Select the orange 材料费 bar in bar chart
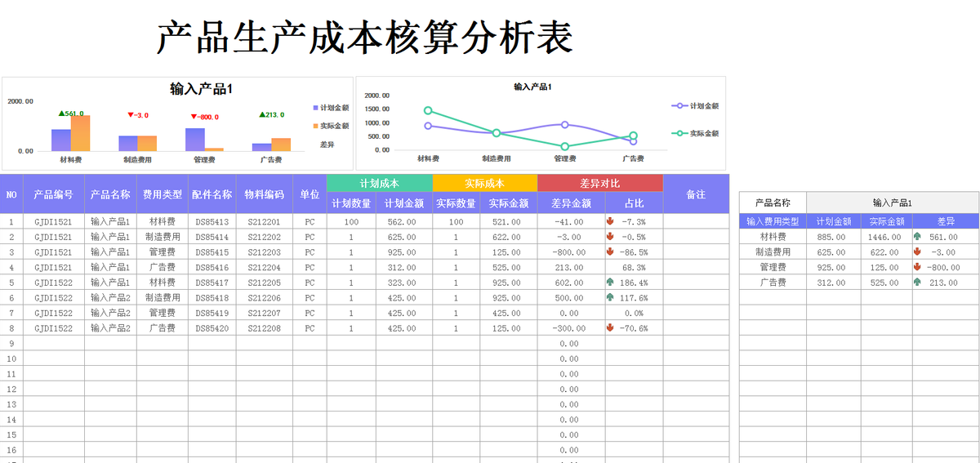The image size is (980, 463). 81,133
